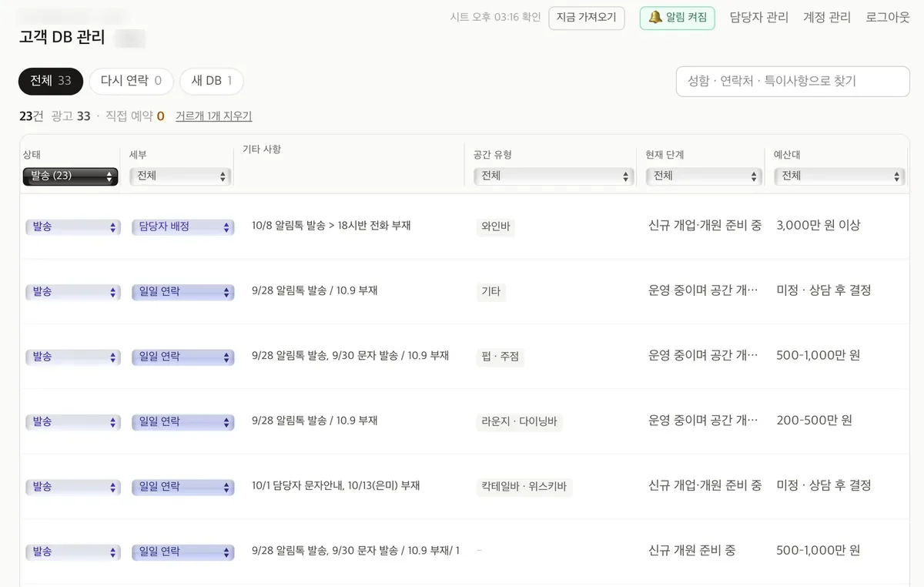Screen dimensions: 924x587
Task: Click 500-1,000만 원 in the 펍·주점 row
Action: tap(819, 355)
